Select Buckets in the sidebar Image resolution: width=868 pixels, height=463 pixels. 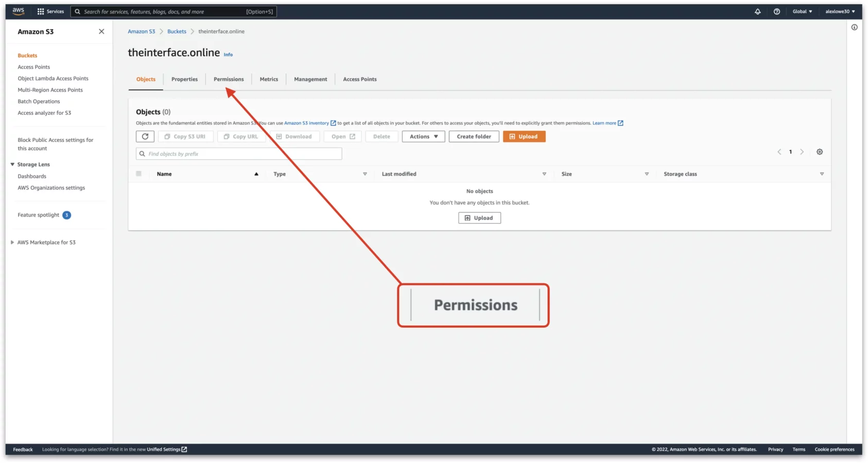(27, 56)
